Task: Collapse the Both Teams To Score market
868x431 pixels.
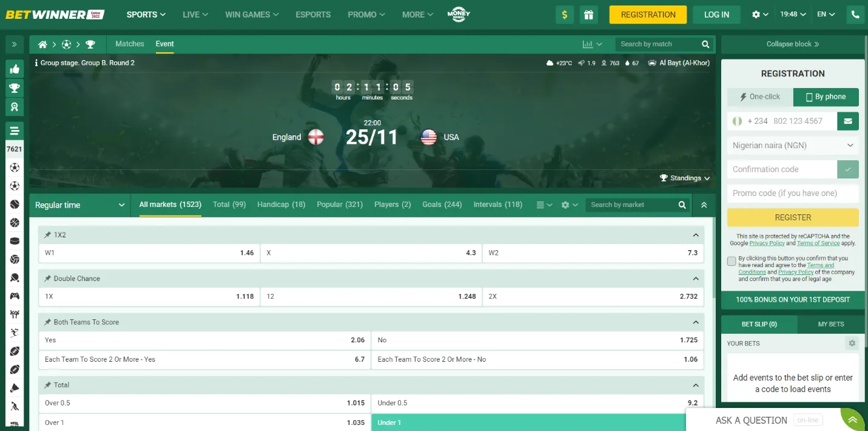Action: [695, 322]
